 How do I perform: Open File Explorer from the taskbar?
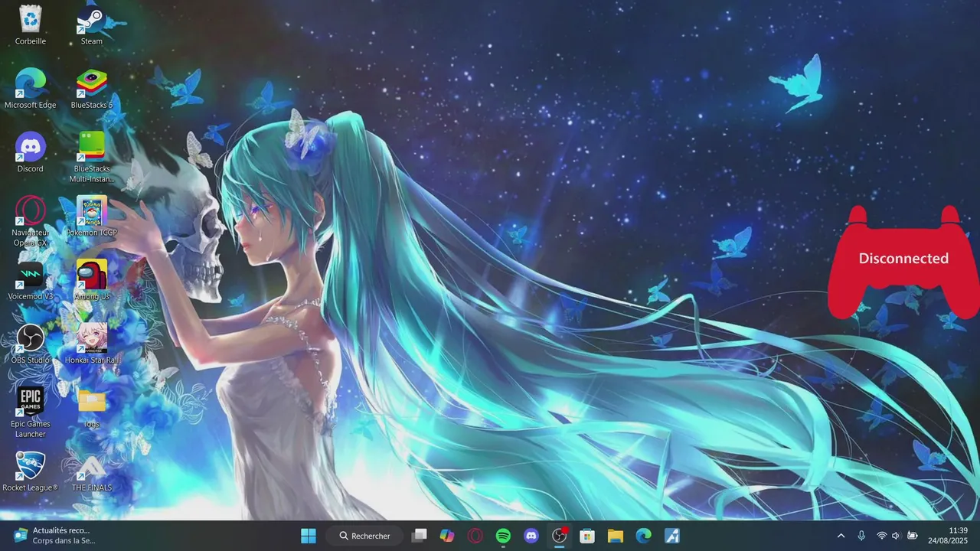point(616,536)
